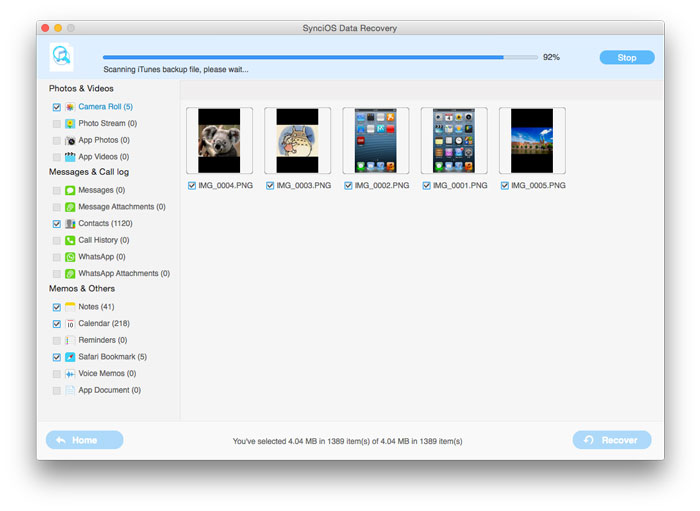Screen dimensions: 700x511
Task: Deselect the IMG_0004.PNG checkbox
Action: pyautogui.click(x=192, y=186)
